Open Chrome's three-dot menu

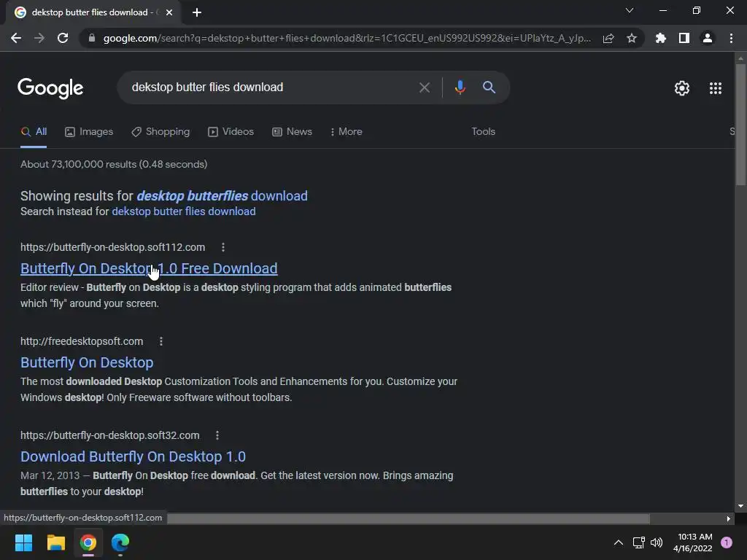[731, 38]
